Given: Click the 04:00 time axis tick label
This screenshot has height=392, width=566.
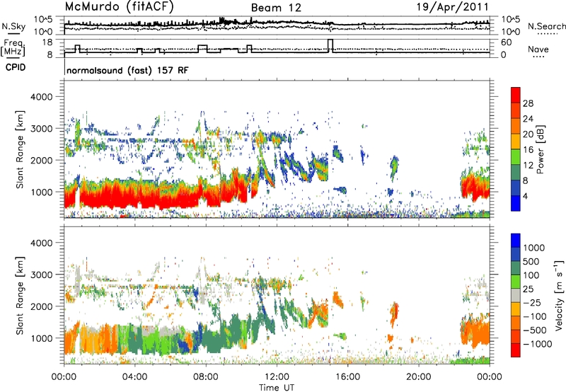Looking at the screenshot, I should coord(135,377).
